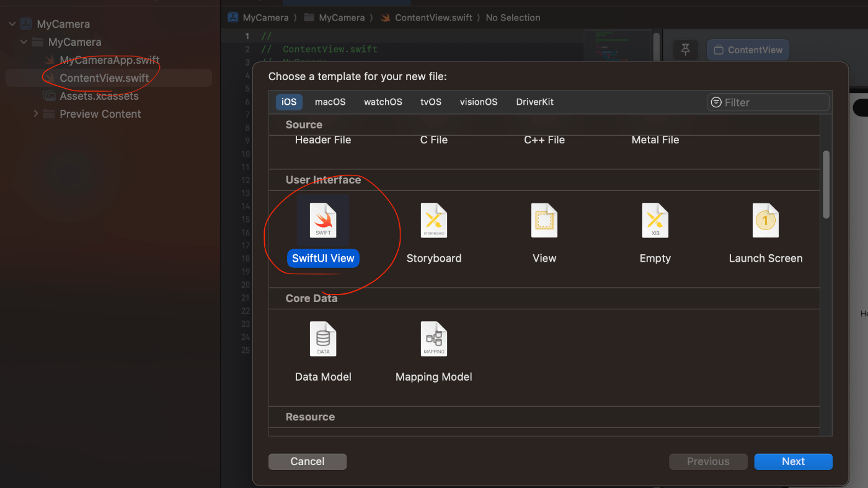Click the MyCamera project icon in the navigator
The width and height of the screenshot is (868, 488).
tap(26, 24)
